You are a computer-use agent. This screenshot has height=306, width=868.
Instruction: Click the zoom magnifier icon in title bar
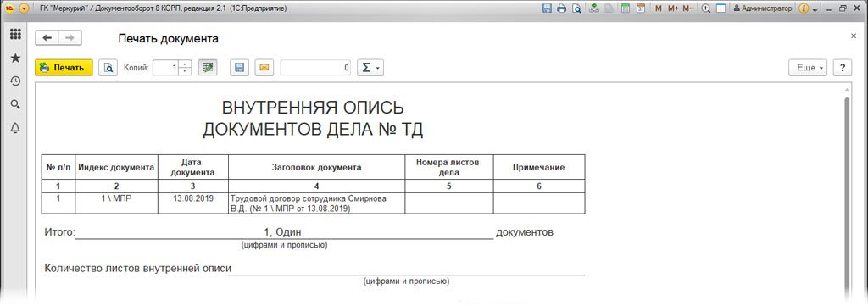(706, 8)
